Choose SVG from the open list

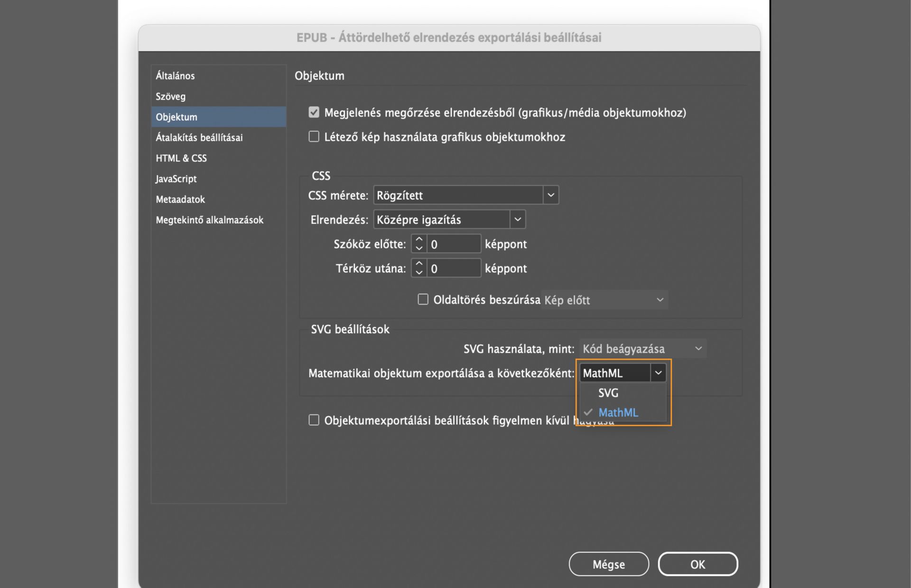click(608, 393)
